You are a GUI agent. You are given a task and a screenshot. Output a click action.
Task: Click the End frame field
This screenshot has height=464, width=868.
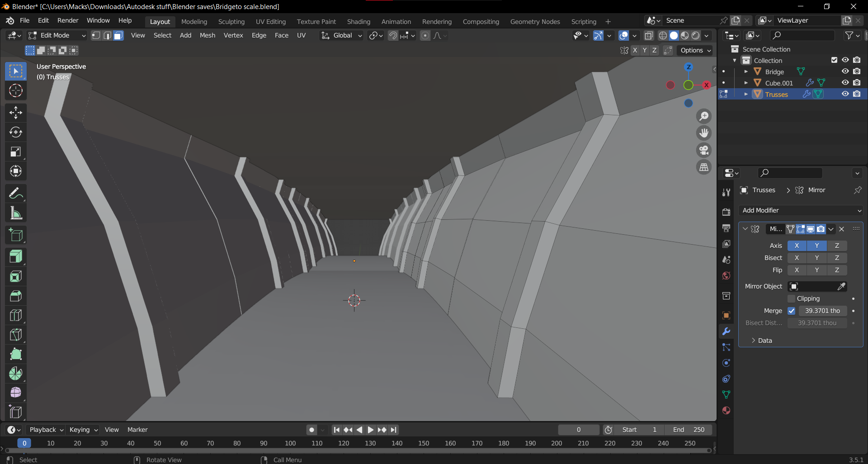(x=688, y=430)
